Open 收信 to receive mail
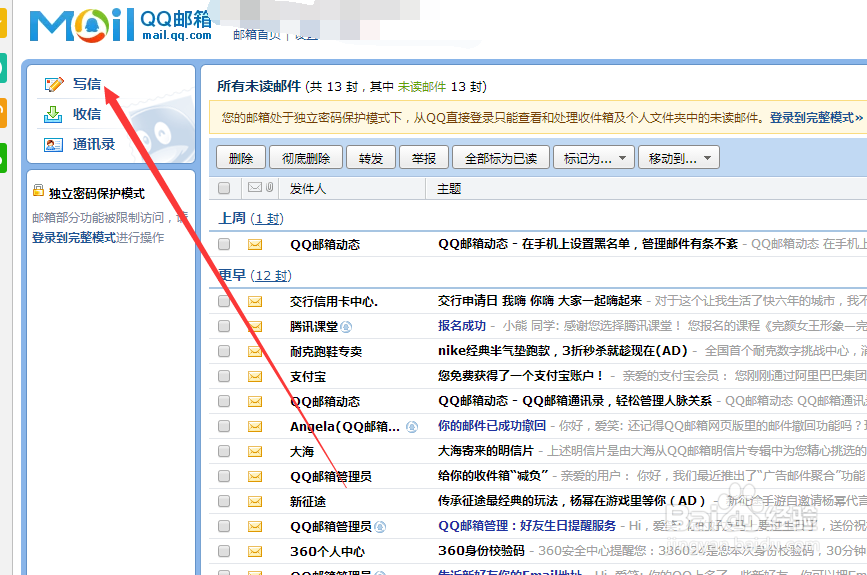Viewport: 867px width, 575px height. coord(87,114)
